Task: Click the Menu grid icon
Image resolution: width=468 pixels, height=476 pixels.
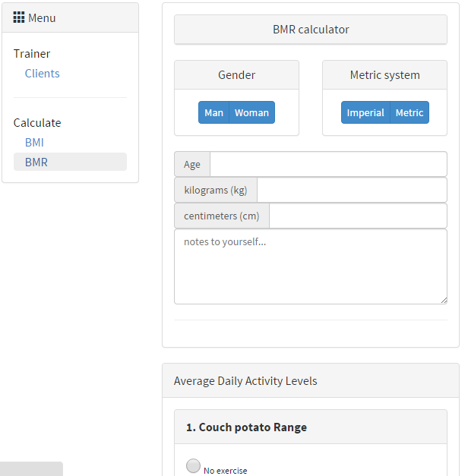Action: (x=19, y=17)
